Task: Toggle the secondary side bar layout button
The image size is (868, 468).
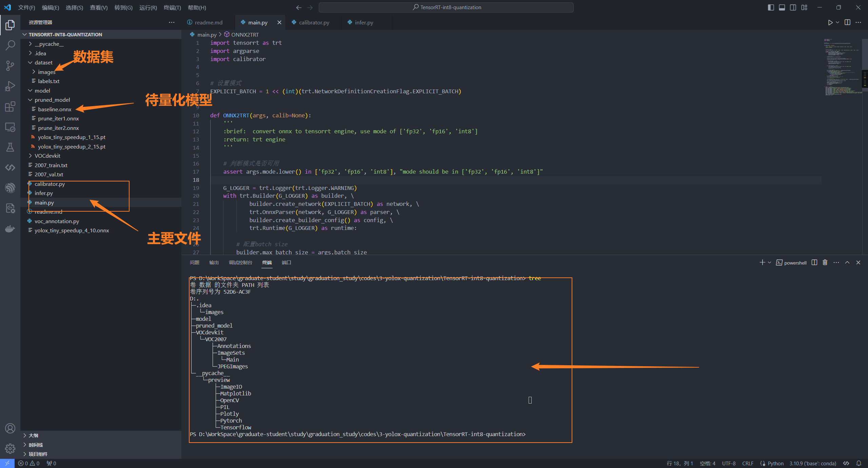Action: click(793, 7)
